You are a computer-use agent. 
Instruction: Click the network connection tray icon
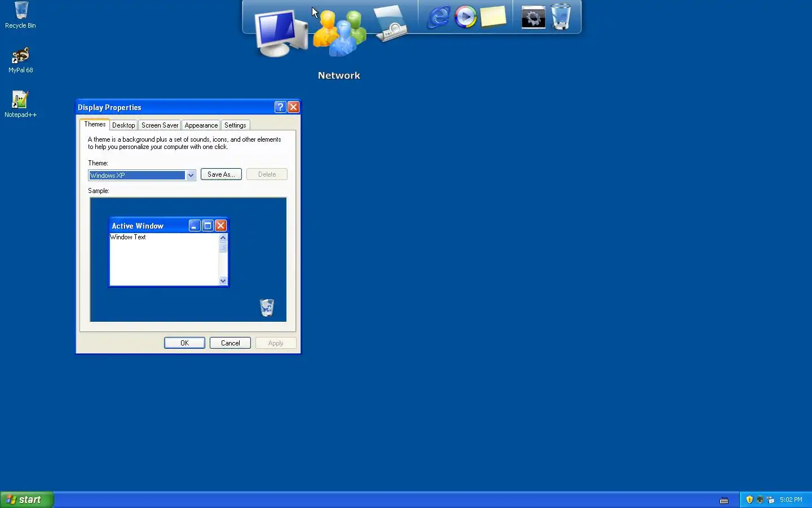point(770,500)
